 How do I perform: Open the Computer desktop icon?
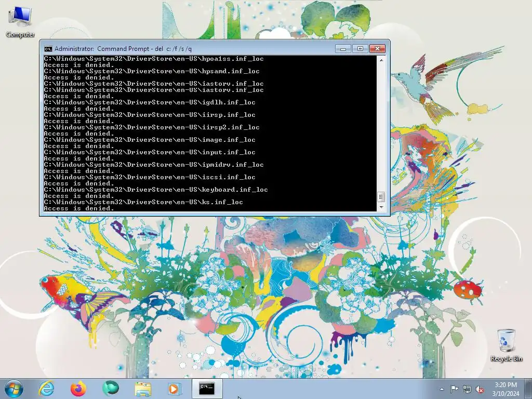(20, 22)
